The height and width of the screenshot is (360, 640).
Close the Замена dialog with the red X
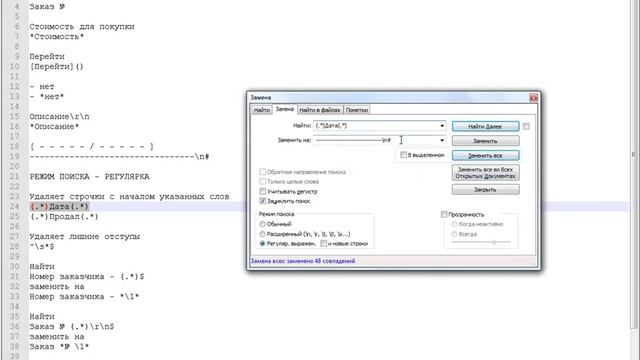pos(533,98)
